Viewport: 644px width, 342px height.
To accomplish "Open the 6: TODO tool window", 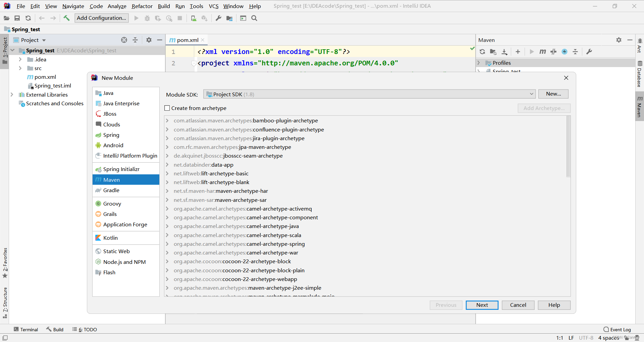I will coord(85,329).
